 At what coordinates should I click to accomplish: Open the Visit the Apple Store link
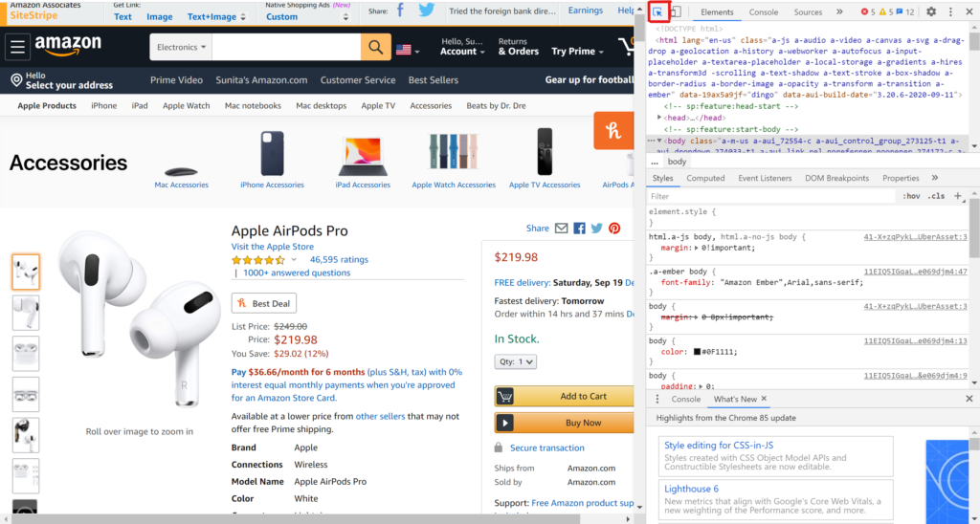point(273,247)
